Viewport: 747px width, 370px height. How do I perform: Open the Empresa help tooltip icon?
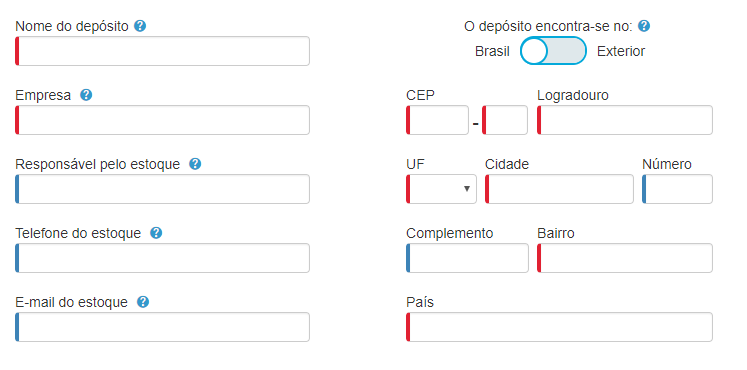tap(86, 95)
